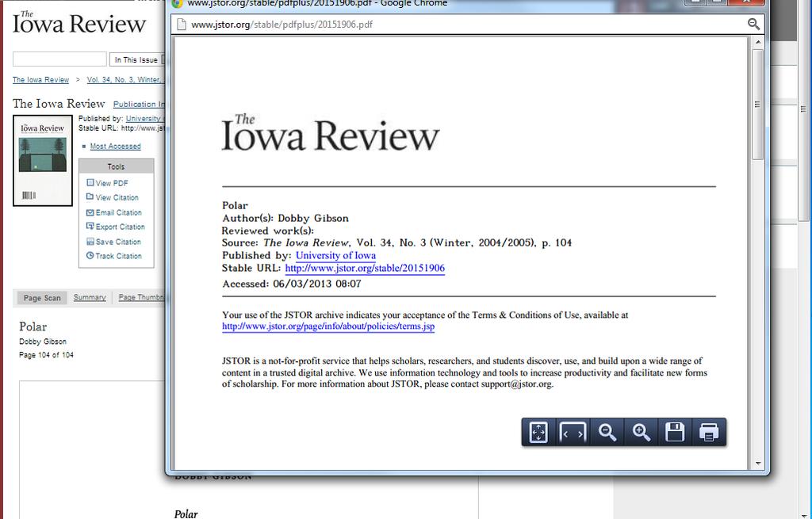
Task: Click the "Tools" panel header
Action: click(116, 166)
